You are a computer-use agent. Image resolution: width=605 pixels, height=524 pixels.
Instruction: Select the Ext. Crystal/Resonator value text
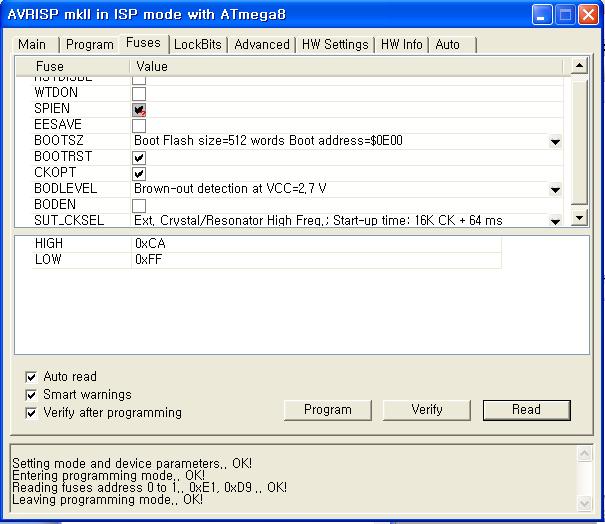318,220
